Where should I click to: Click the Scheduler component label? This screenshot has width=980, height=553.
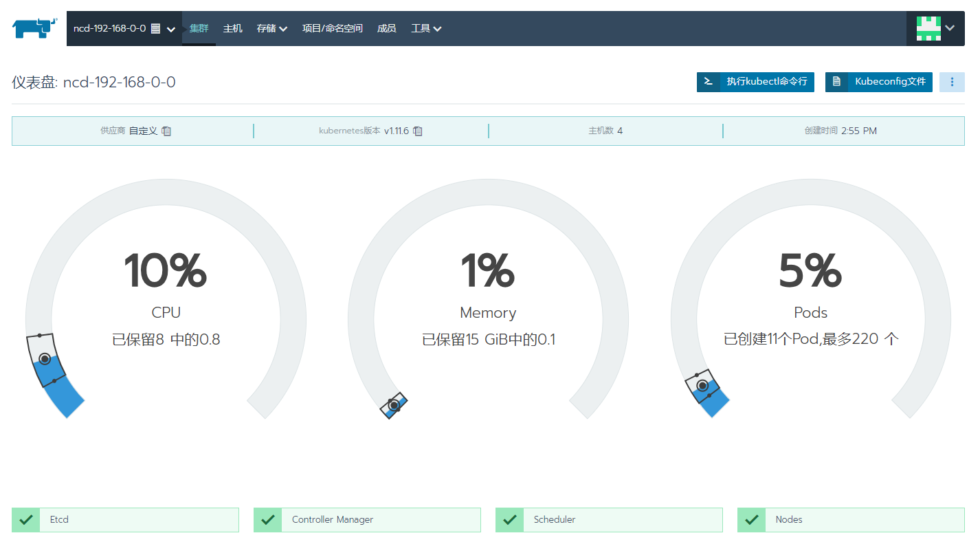coord(555,520)
